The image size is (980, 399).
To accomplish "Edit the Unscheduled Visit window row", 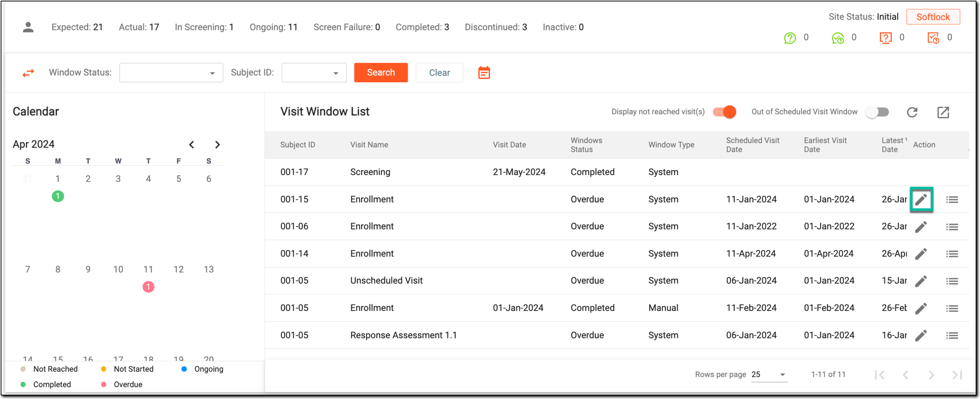I will 921,281.
